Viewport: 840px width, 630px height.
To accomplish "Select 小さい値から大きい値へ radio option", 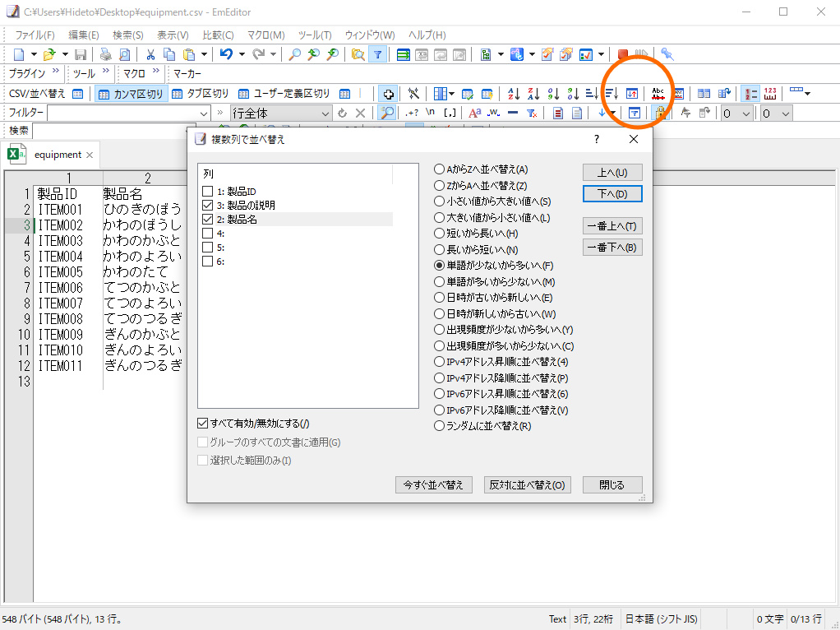I will click(x=439, y=202).
